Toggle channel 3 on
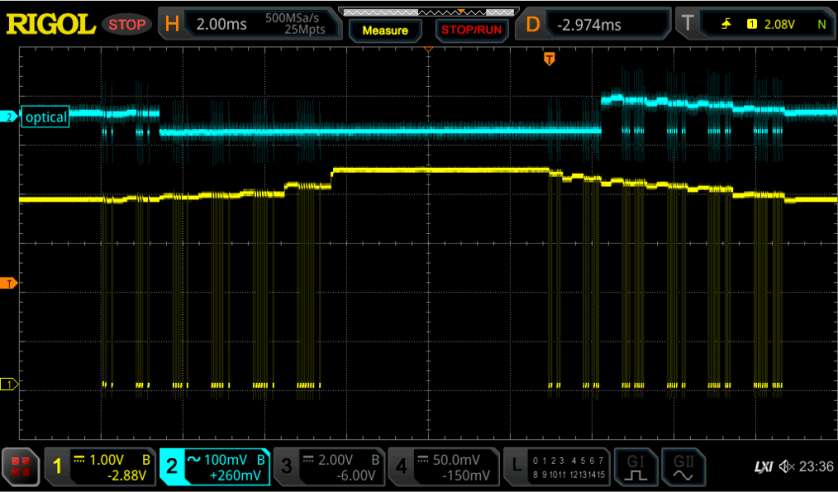This screenshot has height=492, width=838. tap(330, 466)
